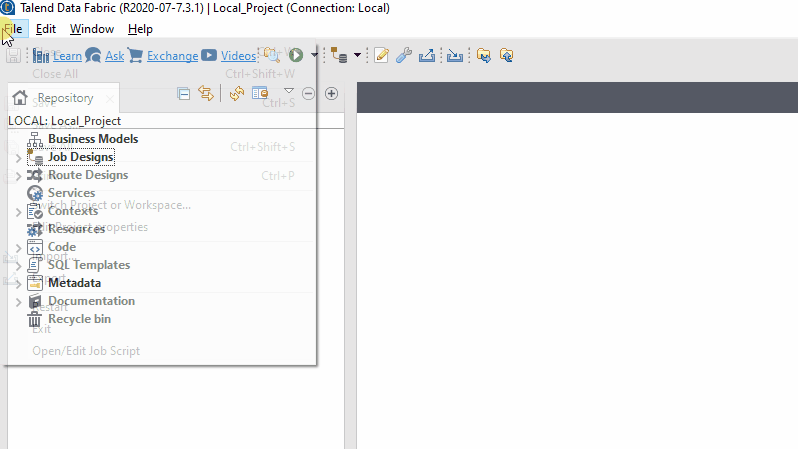This screenshot has height=449, width=798.
Task: Select Business Models in repository tree
Action: [92, 139]
